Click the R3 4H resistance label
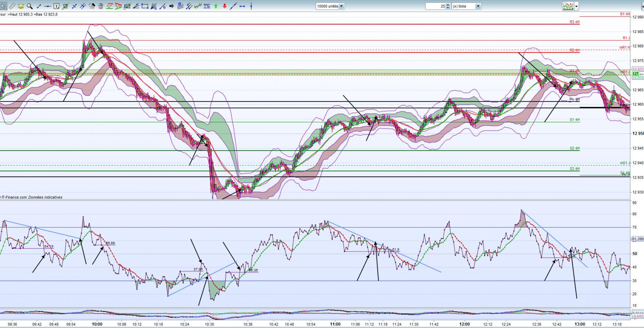Image resolution: width=644 pixels, height=328 pixels. [574, 22]
